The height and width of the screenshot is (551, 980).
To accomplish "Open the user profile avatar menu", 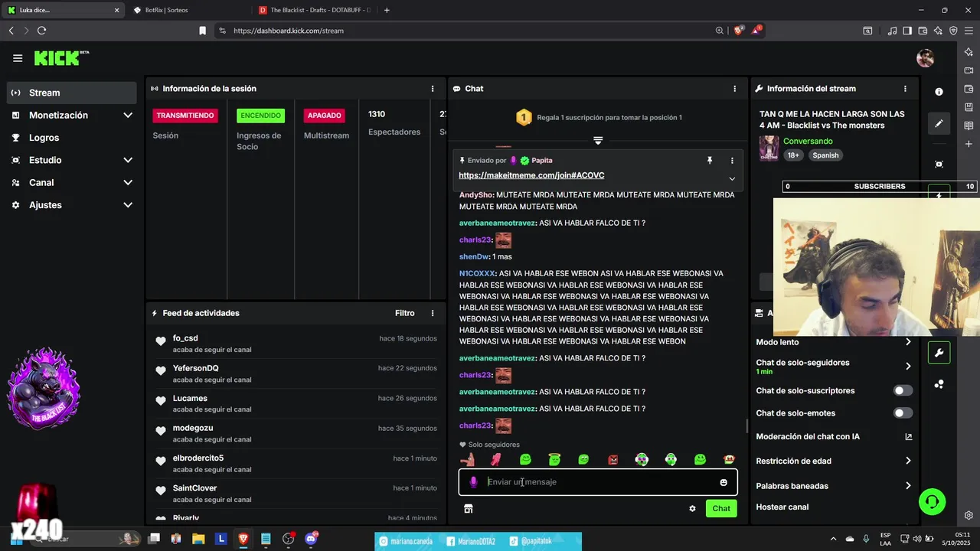I will tap(925, 58).
